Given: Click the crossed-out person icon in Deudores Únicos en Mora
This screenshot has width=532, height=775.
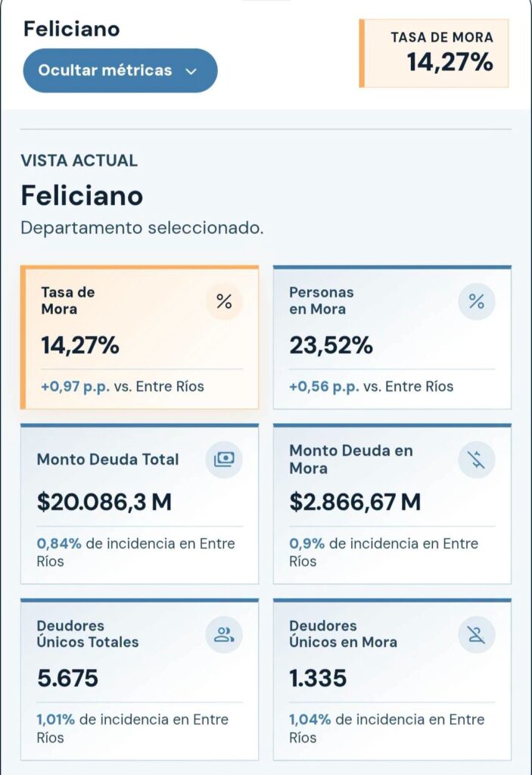Looking at the screenshot, I should click(x=477, y=635).
